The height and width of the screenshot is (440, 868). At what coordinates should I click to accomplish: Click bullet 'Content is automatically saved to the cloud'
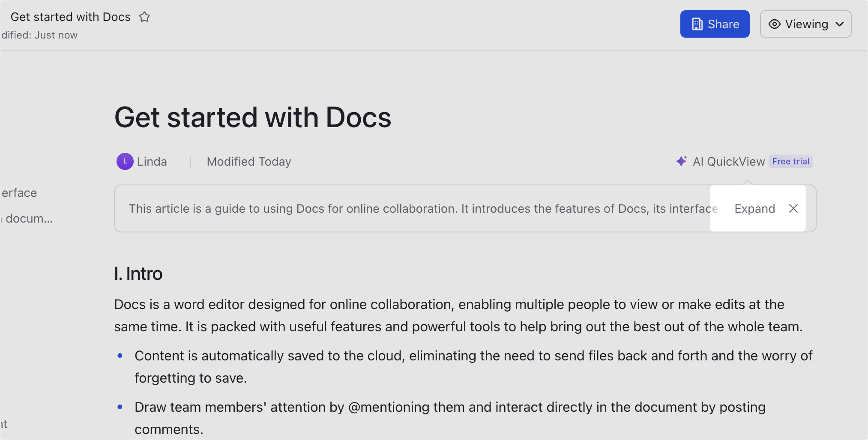[473, 367]
